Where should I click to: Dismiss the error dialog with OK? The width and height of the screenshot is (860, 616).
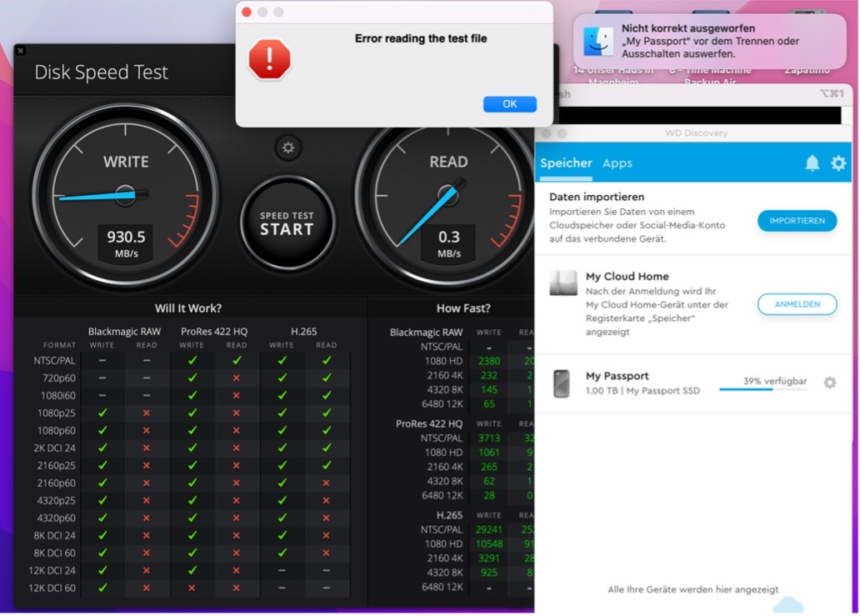point(509,103)
